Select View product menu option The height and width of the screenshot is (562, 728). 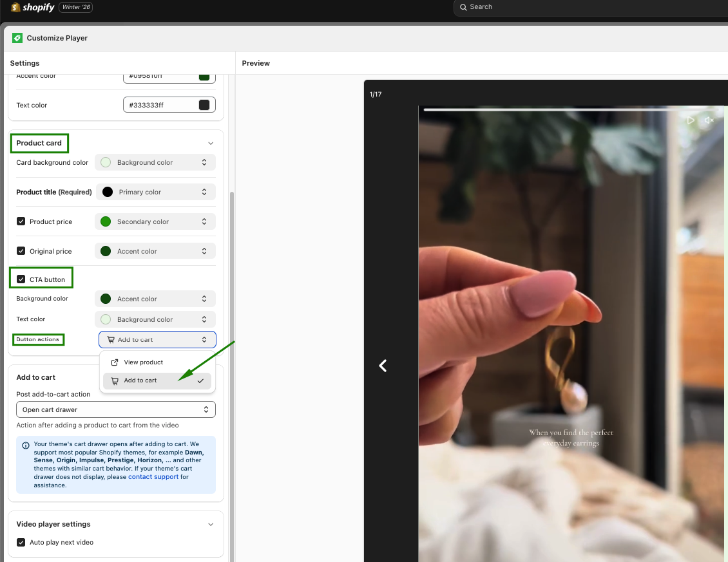[157, 362]
